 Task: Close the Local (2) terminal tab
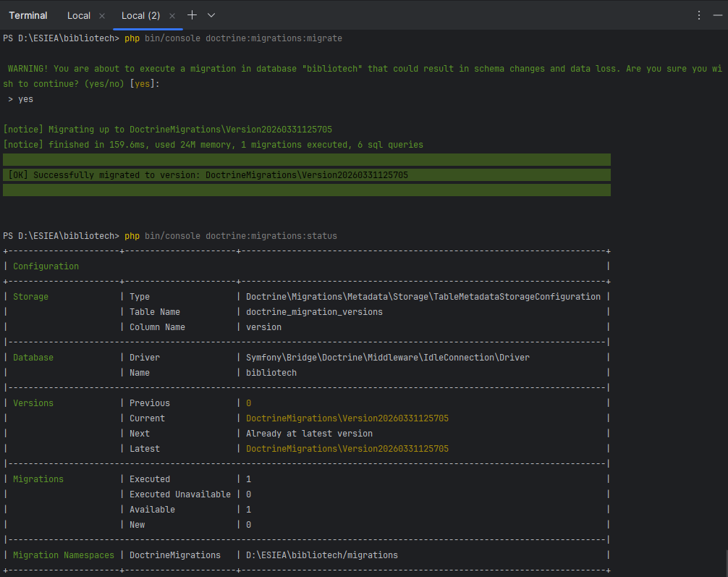(x=172, y=15)
